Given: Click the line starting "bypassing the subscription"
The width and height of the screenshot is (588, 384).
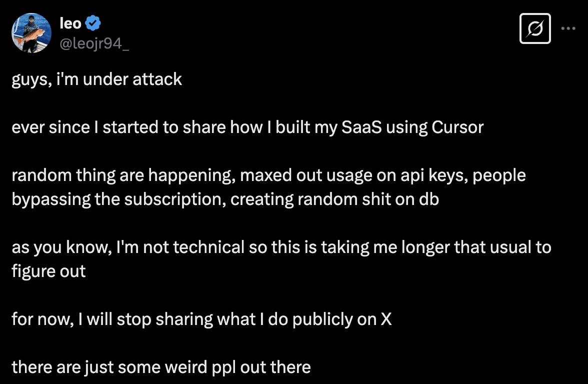Looking at the screenshot, I should 225,199.
